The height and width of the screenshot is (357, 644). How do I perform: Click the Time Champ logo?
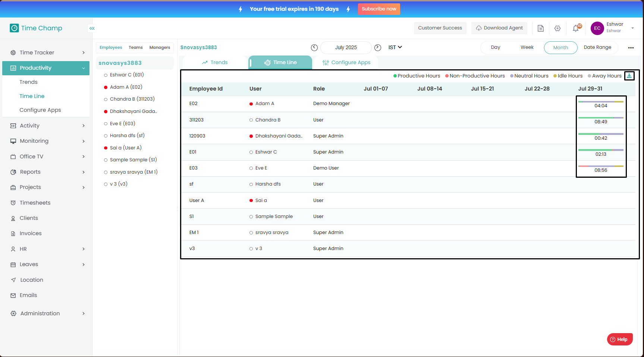click(x=36, y=28)
